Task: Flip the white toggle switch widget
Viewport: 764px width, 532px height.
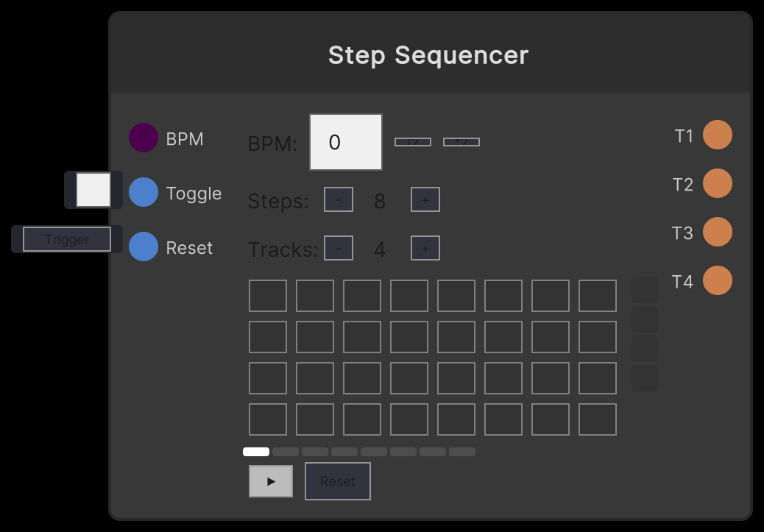Action: 93,189
